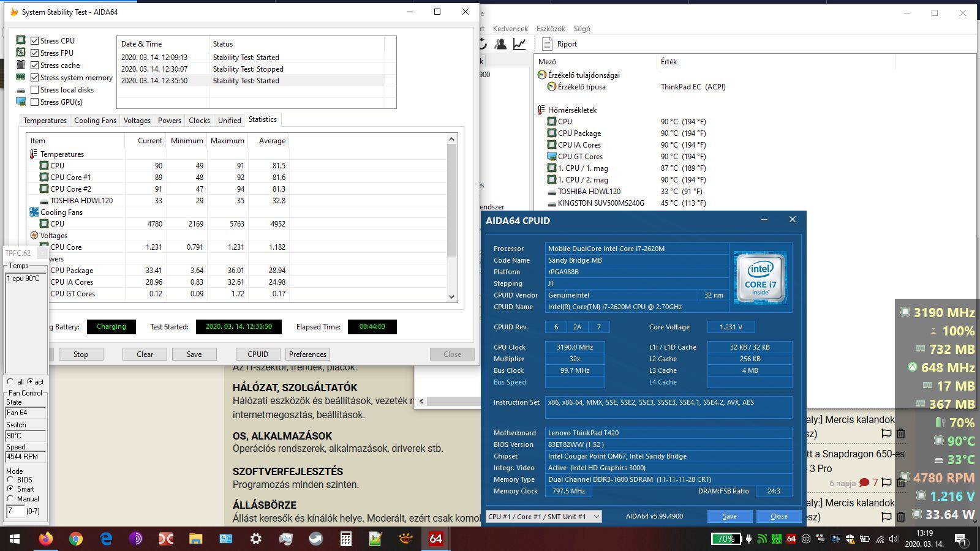The width and height of the screenshot is (980, 551).
Task: Open File Explorer from the taskbar
Action: (x=195, y=539)
